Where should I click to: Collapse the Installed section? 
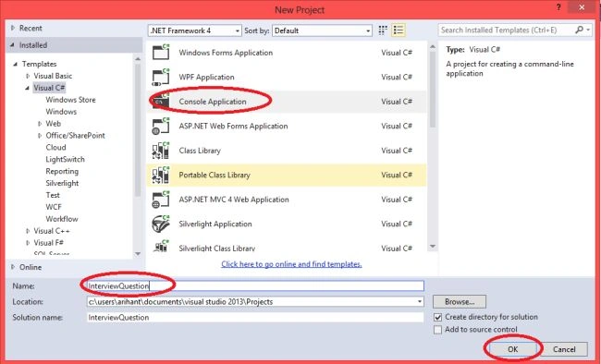click(x=12, y=45)
